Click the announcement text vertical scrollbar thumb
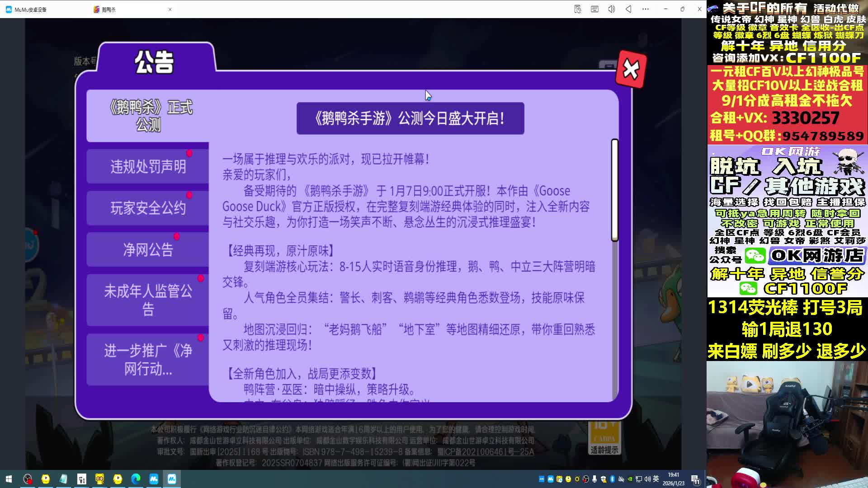Screen dimensions: 868x488 point(614,190)
